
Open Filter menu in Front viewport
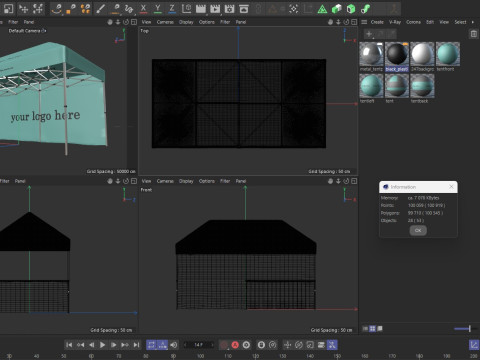tap(225, 181)
